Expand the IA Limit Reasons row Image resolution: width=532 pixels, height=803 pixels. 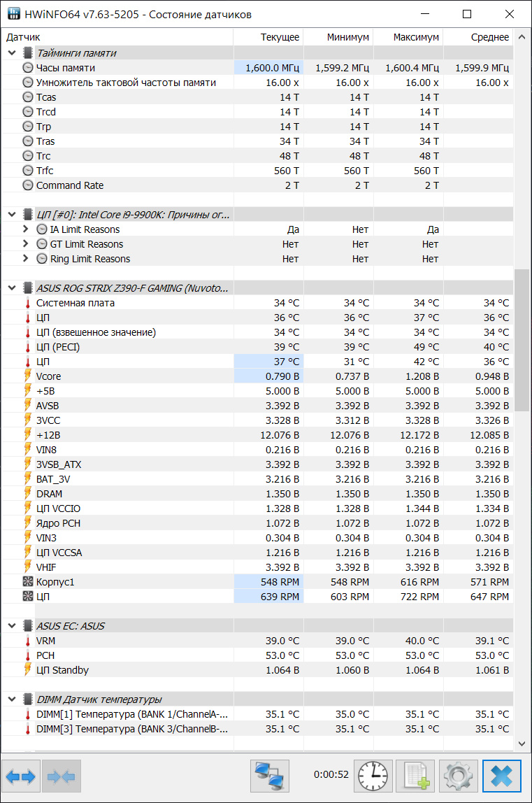(x=25, y=229)
